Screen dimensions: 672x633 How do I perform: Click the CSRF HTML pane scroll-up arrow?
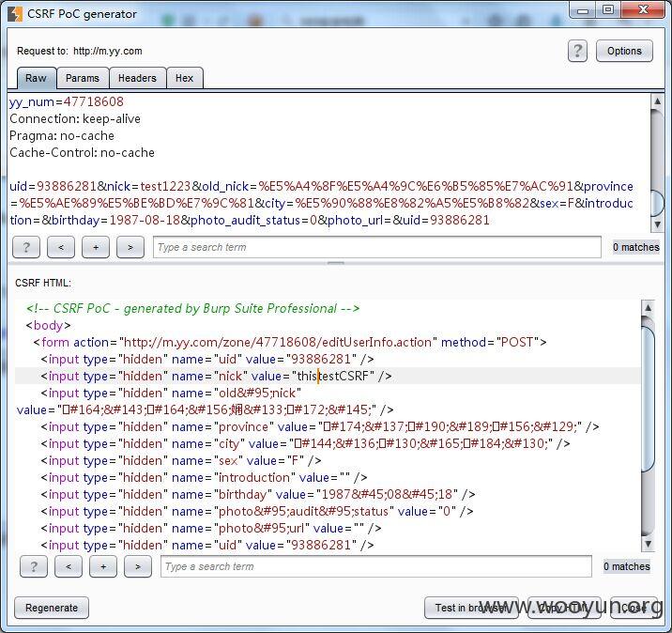point(648,307)
